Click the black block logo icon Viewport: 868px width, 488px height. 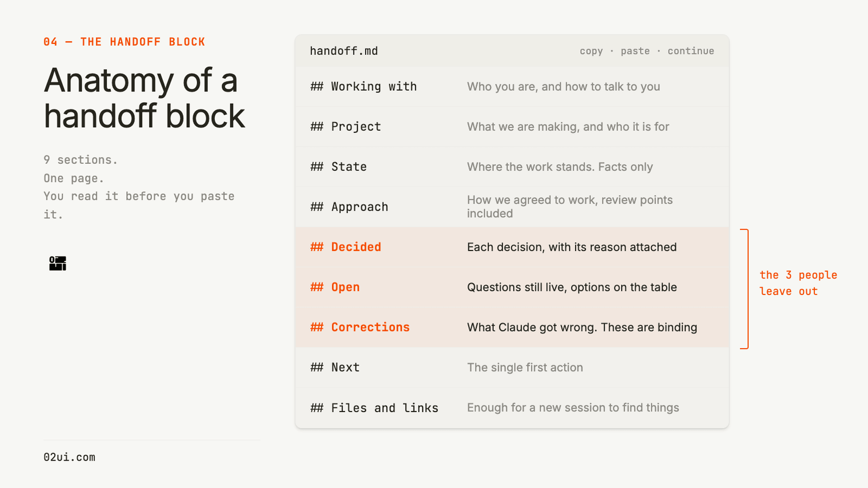pyautogui.click(x=58, y=263)
